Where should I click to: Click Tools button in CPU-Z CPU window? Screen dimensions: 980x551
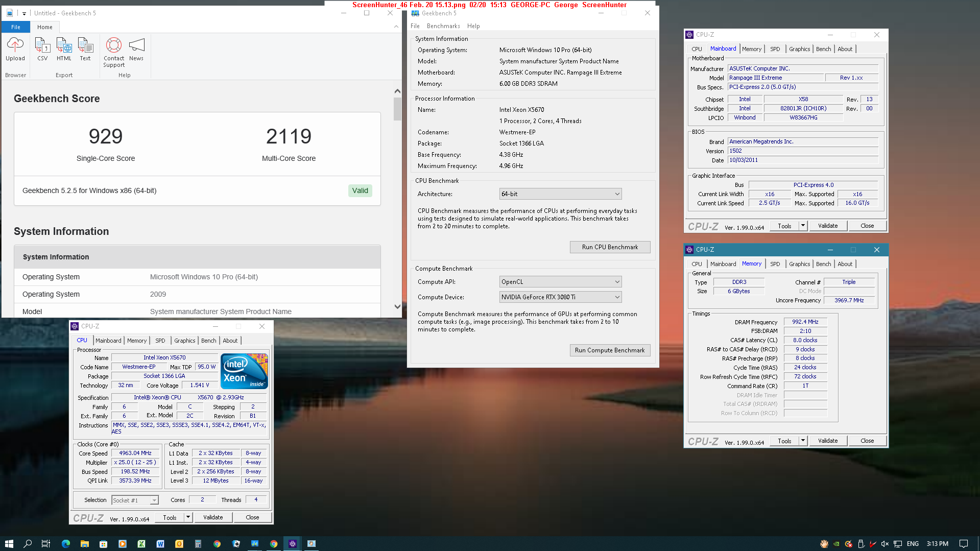coord(170,517)
